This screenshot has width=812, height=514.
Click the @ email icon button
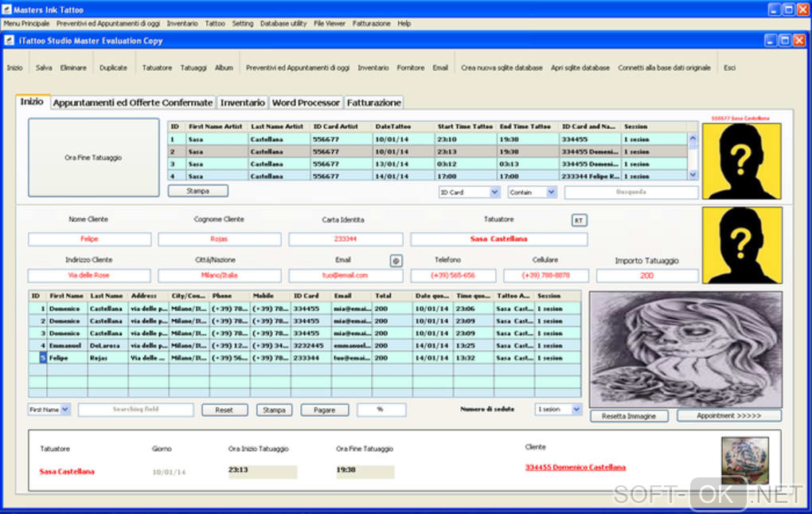coord(395,260)
